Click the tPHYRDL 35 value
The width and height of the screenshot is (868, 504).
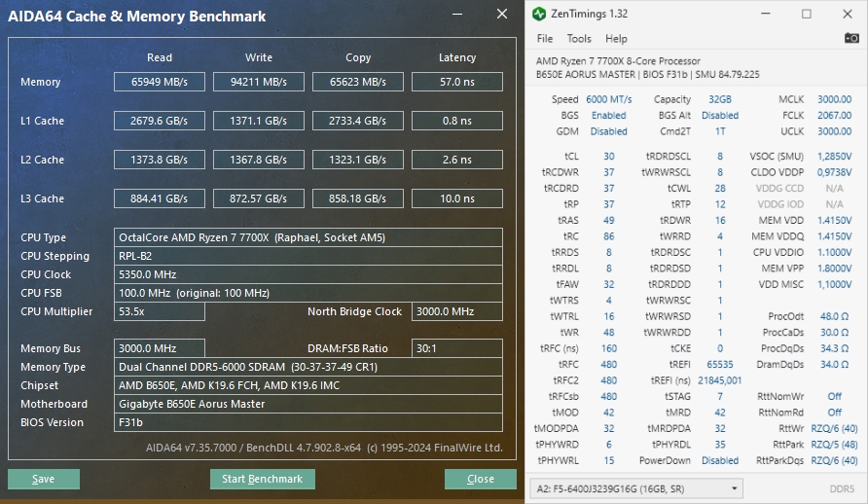coord(720,445)
